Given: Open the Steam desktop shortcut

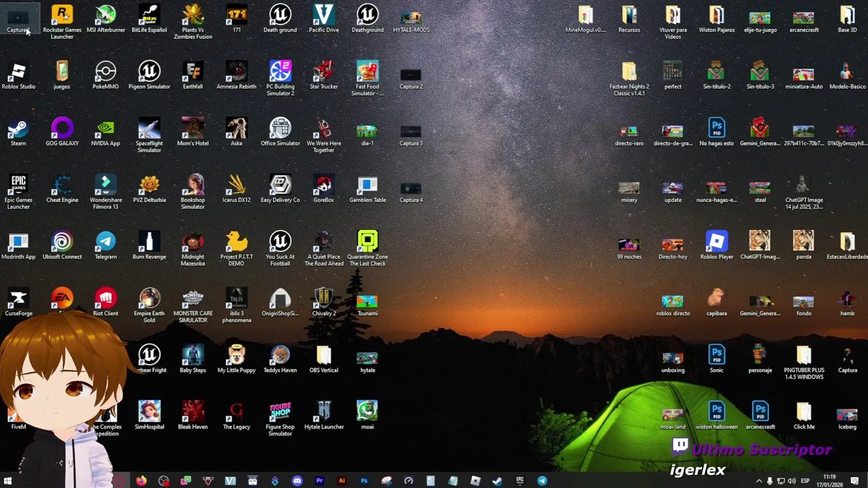Looking at the screenshot, I should click(x=18, y=132).
